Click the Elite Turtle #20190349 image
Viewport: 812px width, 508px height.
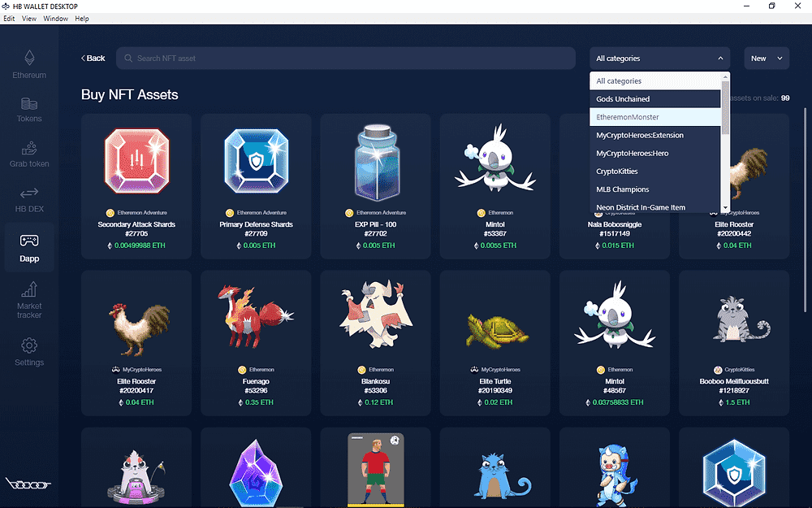[496, 330]
